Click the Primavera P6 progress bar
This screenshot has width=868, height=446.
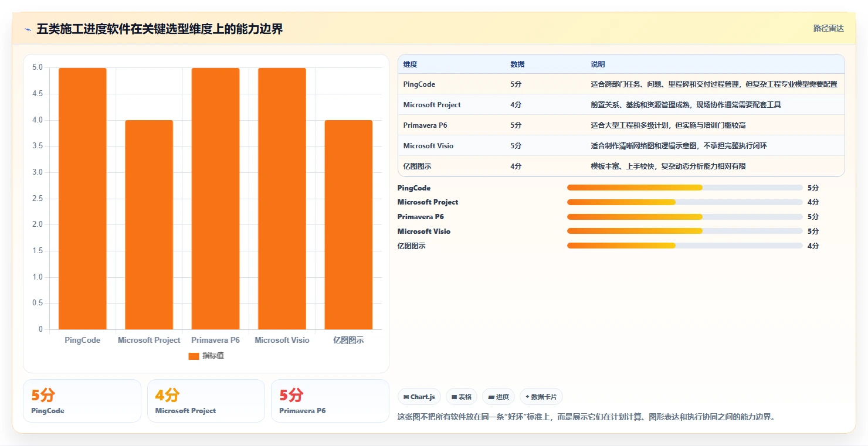685,217
